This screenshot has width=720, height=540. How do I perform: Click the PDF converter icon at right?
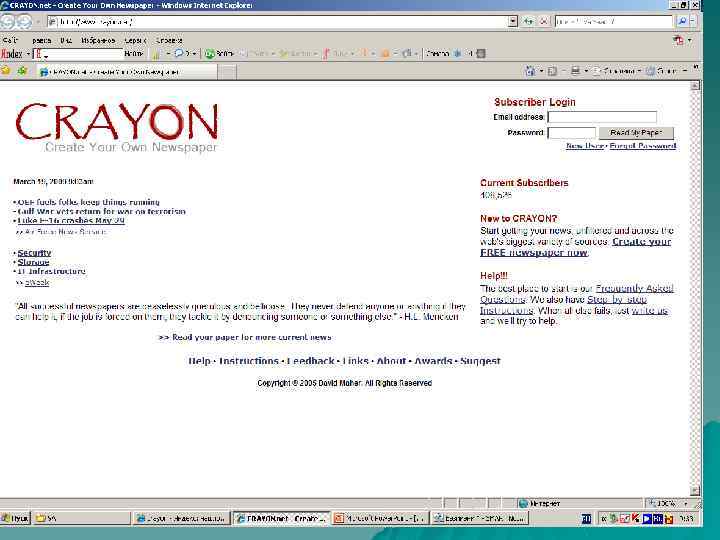pos(678,40)
